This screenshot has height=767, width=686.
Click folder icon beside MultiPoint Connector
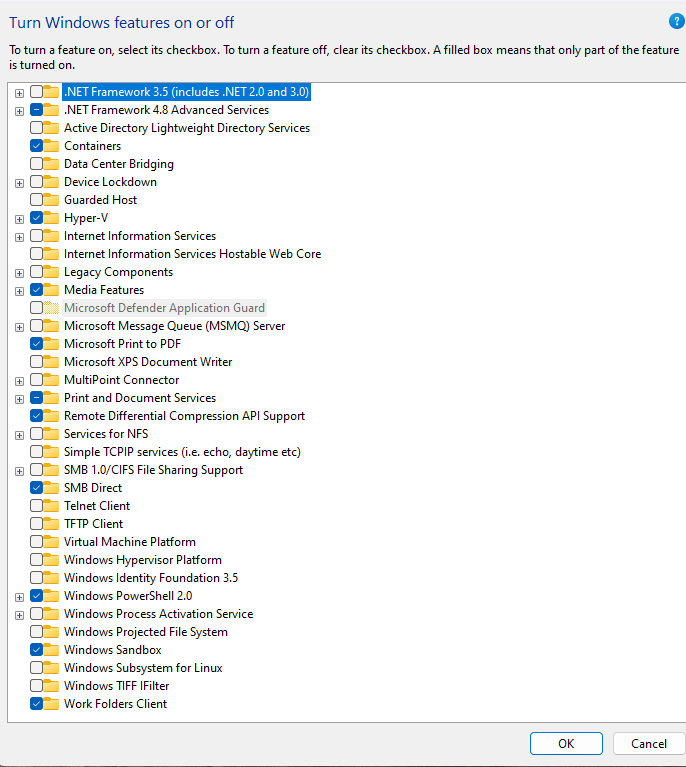[x=51, y=380]
